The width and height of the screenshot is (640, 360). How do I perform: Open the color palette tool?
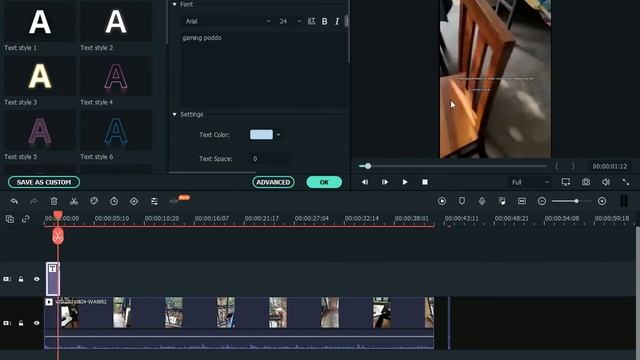coord(94,201)
